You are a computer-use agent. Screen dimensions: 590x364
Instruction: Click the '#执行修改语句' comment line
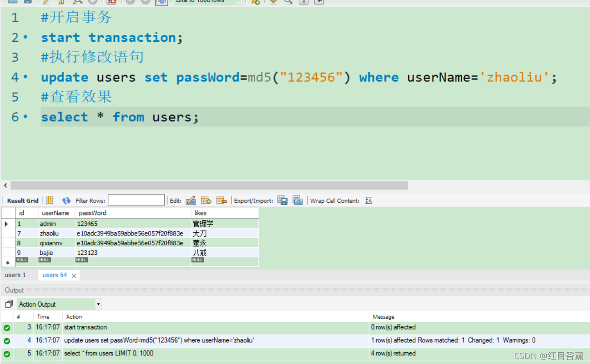tap(92, 57)
